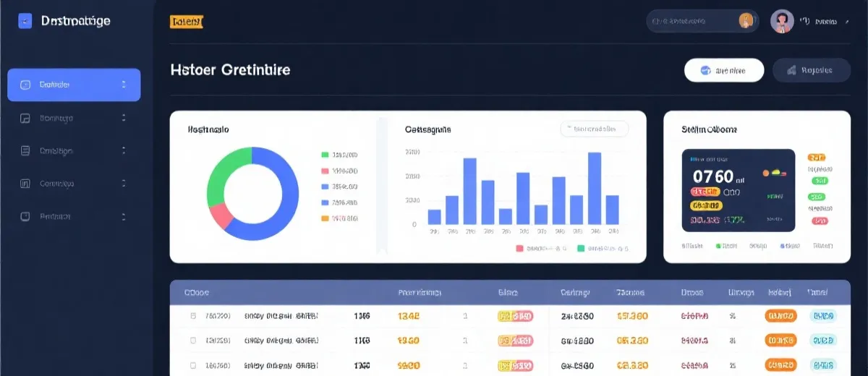Click the green swatch in donut chart legend
This screenshot has height=376, width=868.
coord(325,155)
